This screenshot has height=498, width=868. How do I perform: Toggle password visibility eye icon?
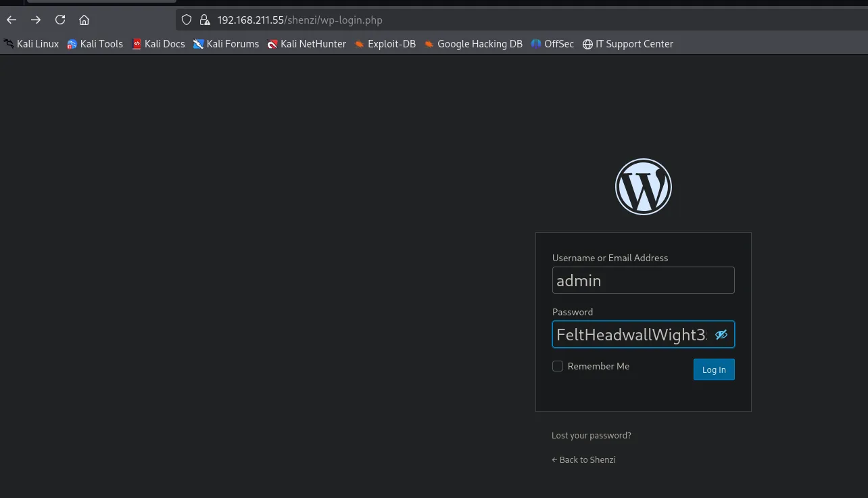[x=721, y=334]
